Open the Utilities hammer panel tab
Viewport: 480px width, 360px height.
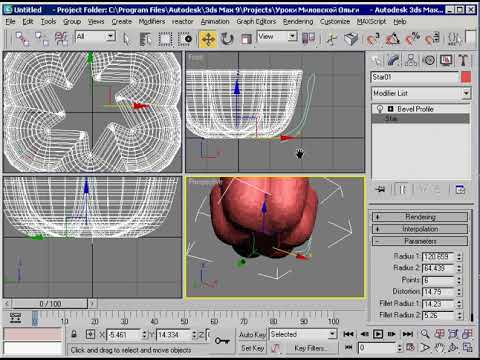click(463, 60)
